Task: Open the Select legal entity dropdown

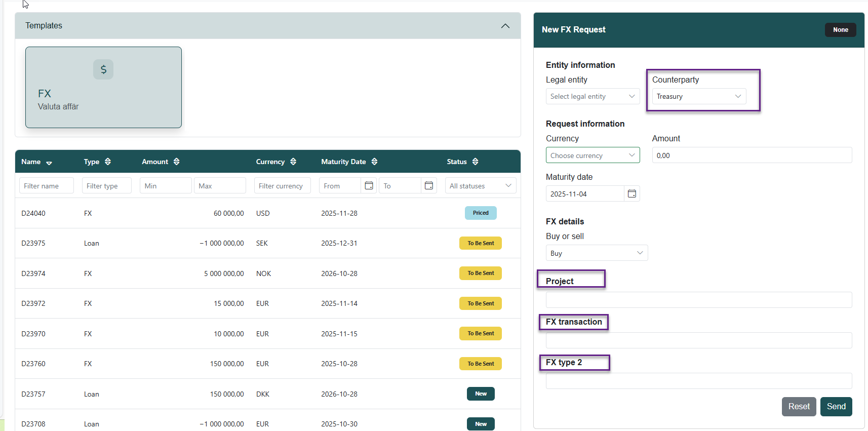Action: click(x=593, y=96)
